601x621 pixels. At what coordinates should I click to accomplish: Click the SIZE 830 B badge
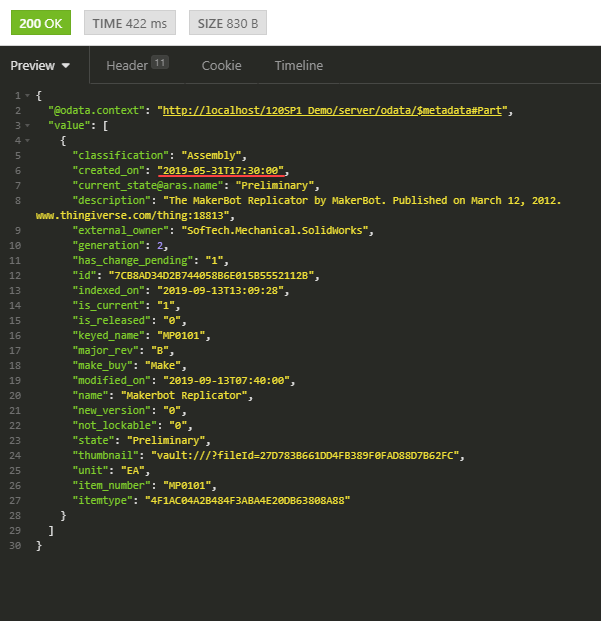[227, 23]
